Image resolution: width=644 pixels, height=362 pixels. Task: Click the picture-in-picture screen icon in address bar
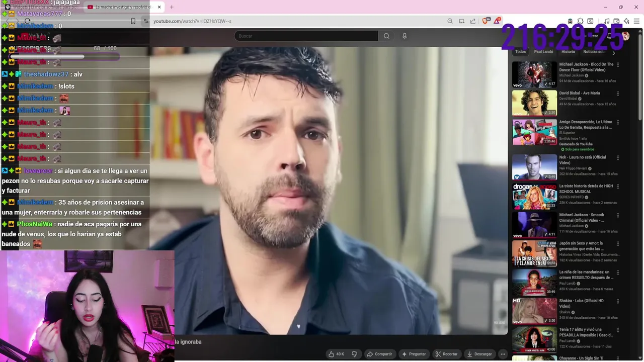tap(461, 21)
